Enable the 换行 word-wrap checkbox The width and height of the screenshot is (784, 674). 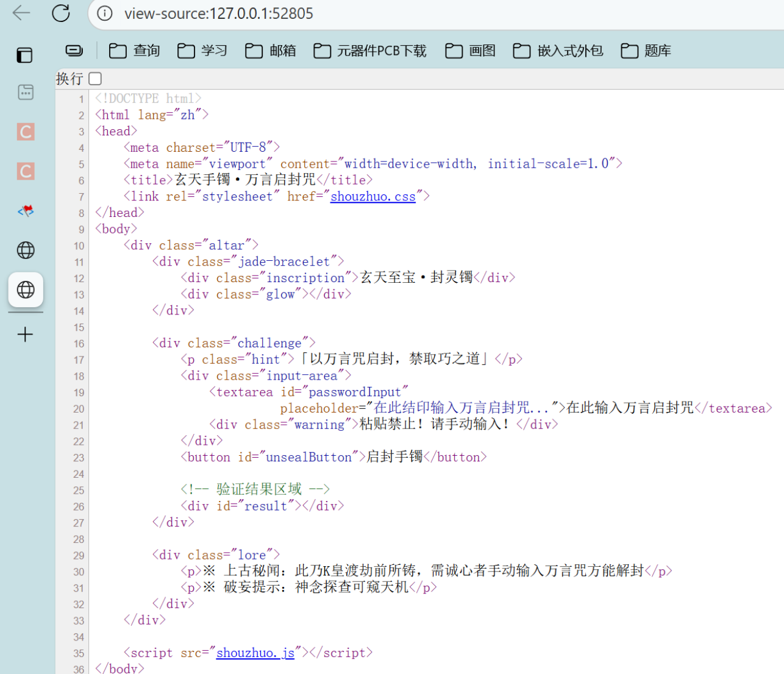pyautogui.click(x=94, y=78)
